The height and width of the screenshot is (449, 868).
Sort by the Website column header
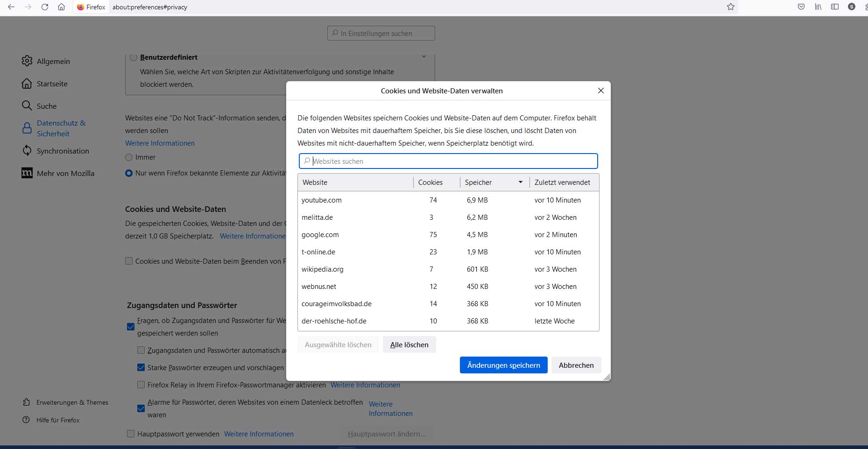coord(355,182)
